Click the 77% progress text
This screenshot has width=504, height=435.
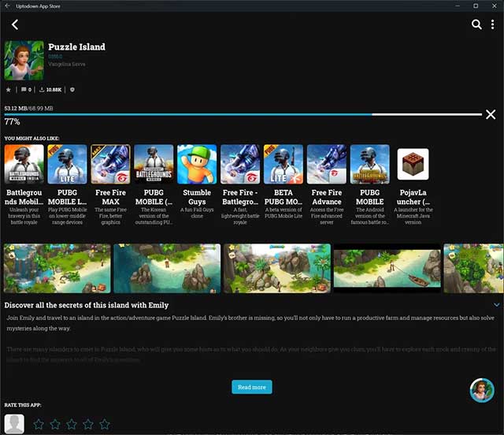pyautogui.click(x=13, y=122)
